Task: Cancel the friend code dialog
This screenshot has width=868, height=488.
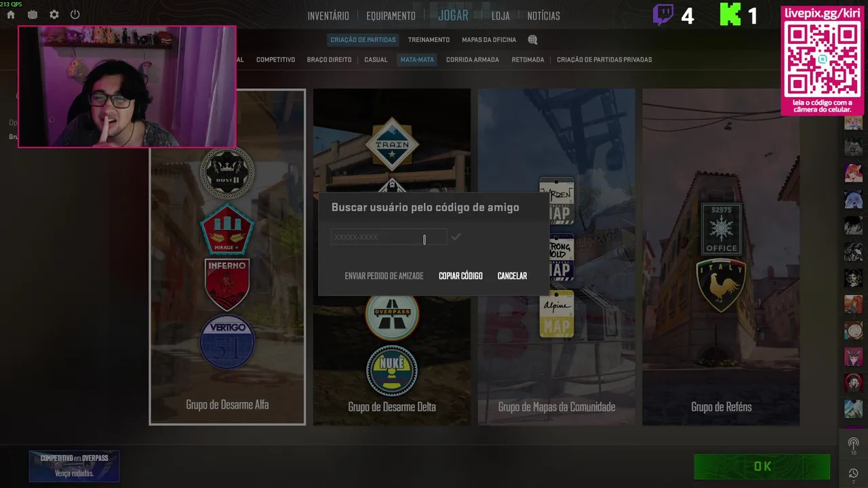Action: pos(512,276)
